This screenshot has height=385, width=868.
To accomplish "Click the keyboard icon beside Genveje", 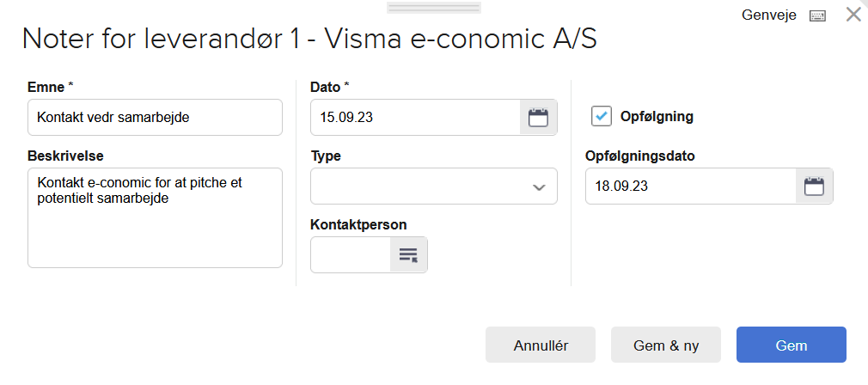I will tap(817, 16).
